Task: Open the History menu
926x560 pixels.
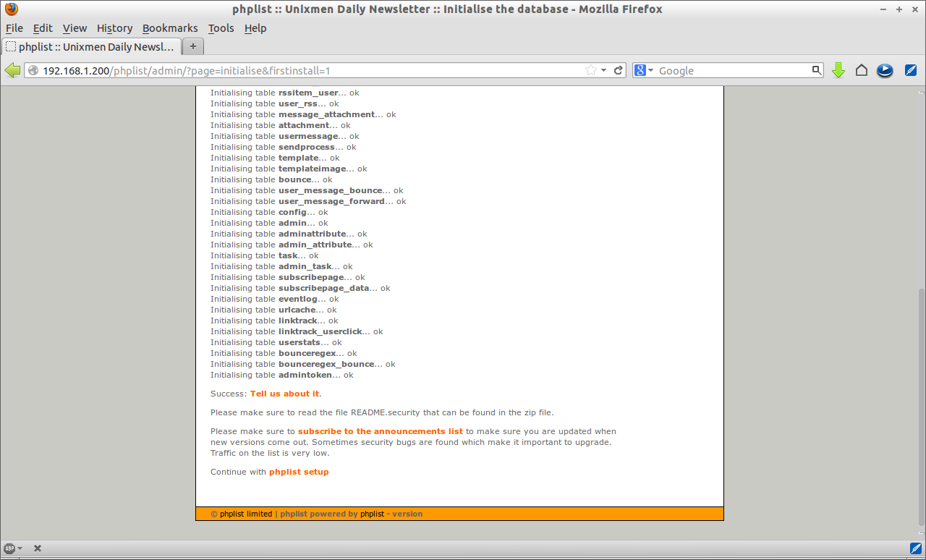Action: pyautogui.click(x=114, y=28)
